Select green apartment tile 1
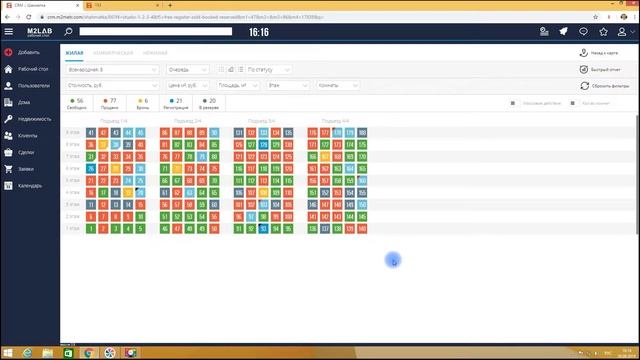Viewport: 640px width, 360px height. (91, 229)
